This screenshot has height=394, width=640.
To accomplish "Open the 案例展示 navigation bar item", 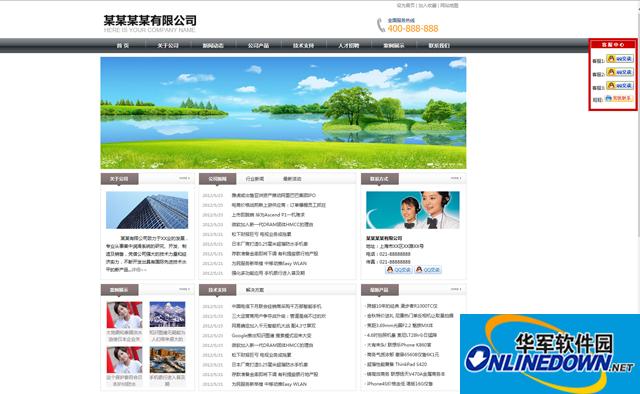I will click(393, 45).
